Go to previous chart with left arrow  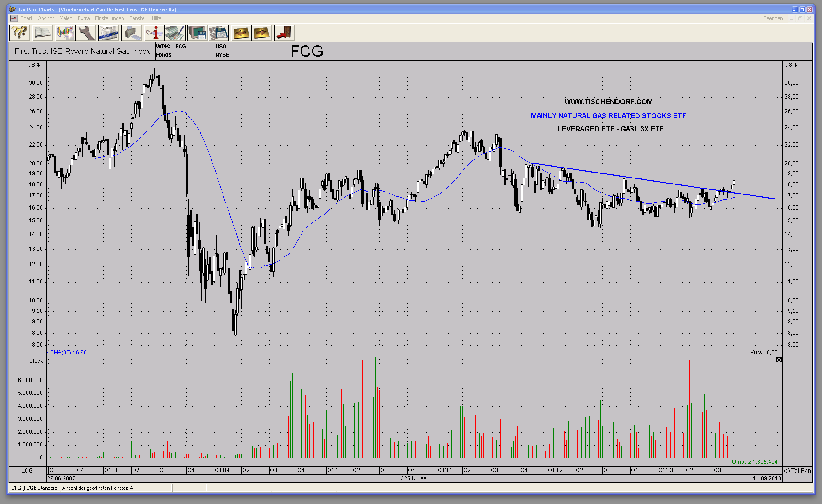point(241,33)
